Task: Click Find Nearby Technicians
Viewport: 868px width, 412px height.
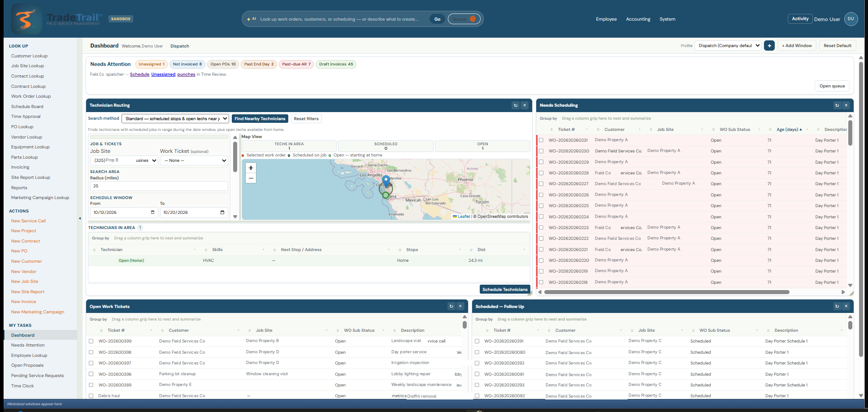Action: pos(260,119)
